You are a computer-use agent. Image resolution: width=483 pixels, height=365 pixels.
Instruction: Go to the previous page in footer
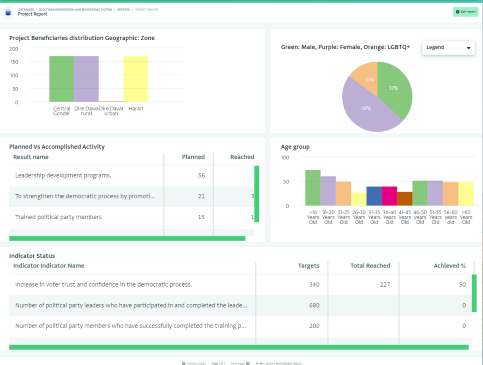tap(194, 363)
